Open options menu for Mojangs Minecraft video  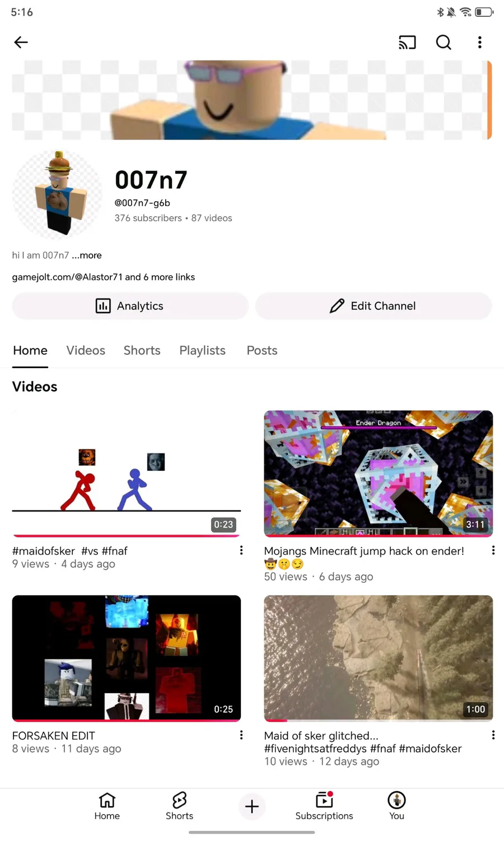(493, 550)
